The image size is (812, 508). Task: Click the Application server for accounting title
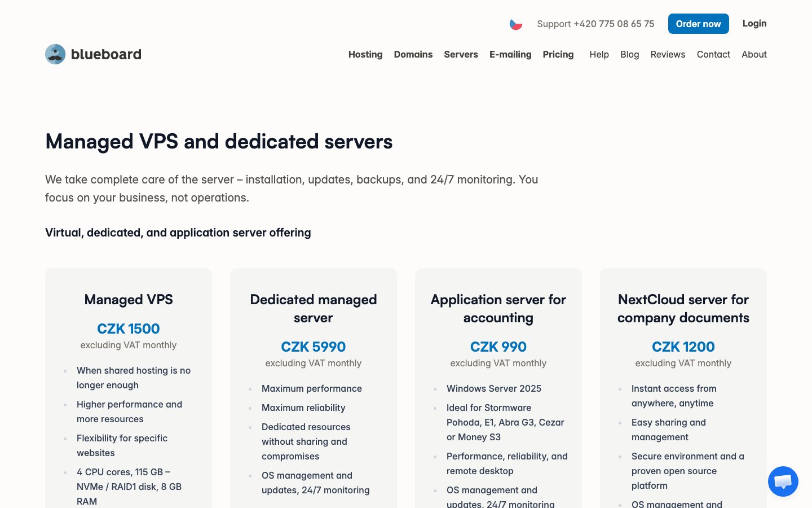pos(498,309)
